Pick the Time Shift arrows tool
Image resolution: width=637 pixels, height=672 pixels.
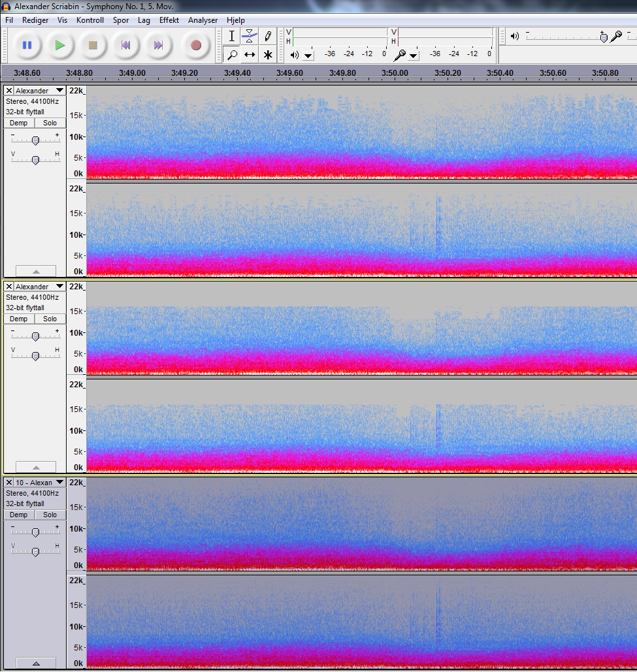[249, 55]
